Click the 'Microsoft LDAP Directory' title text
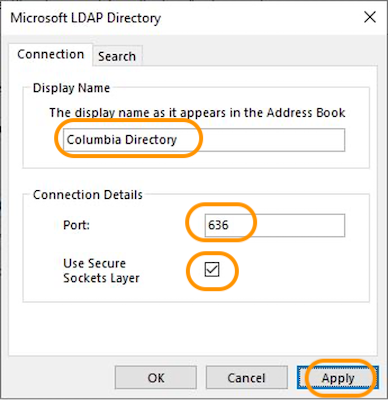 pos(86,18)
